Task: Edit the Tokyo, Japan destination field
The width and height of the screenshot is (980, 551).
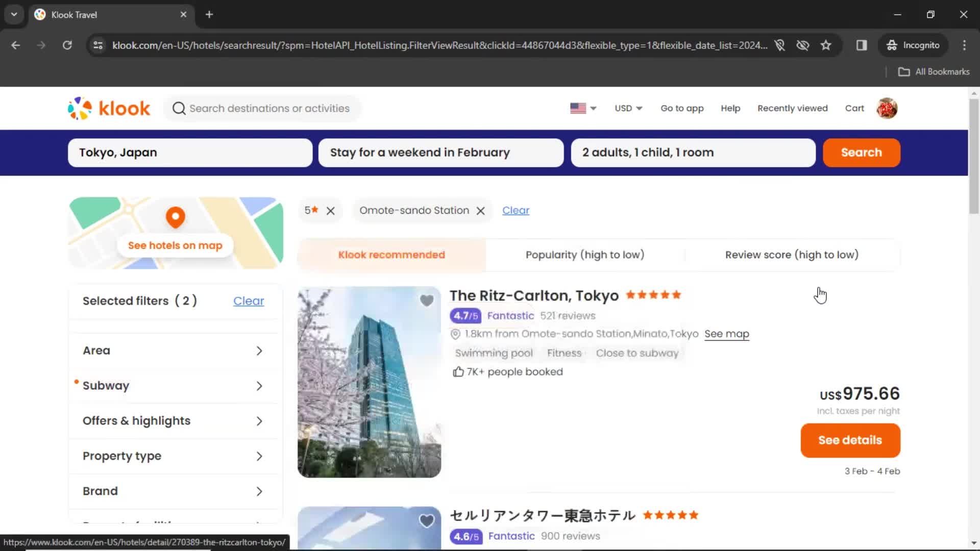Action: coord(190,153)
